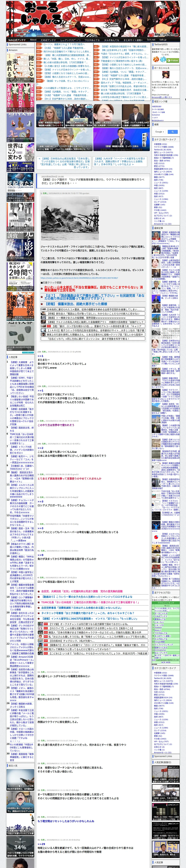The image size is (186, 868).
Task: Open thumbnail about 岩屋外相 and イ・ジョミョン
Action: tap(64, 139)
